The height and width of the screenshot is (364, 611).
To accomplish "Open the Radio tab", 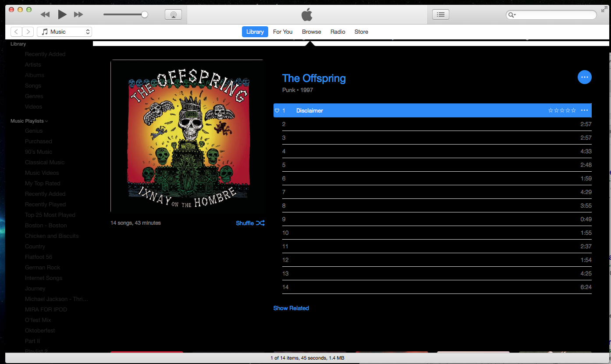I will [x=338, y=32].
